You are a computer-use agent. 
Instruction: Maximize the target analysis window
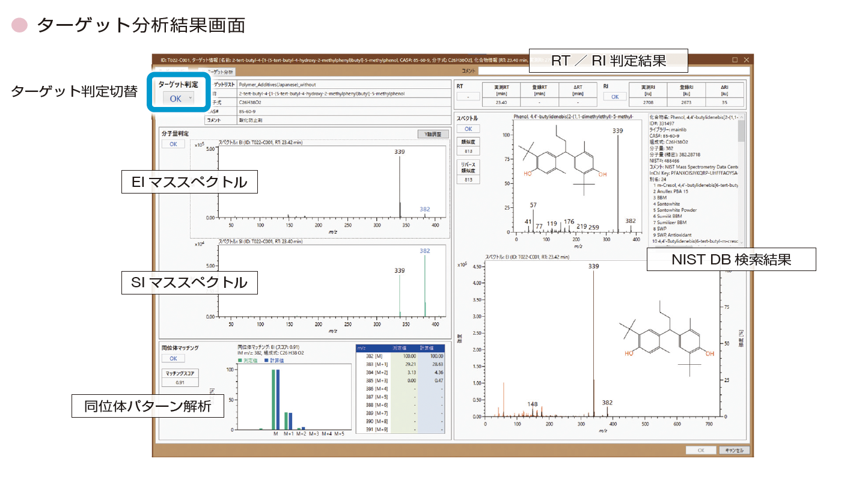(735, 60)
